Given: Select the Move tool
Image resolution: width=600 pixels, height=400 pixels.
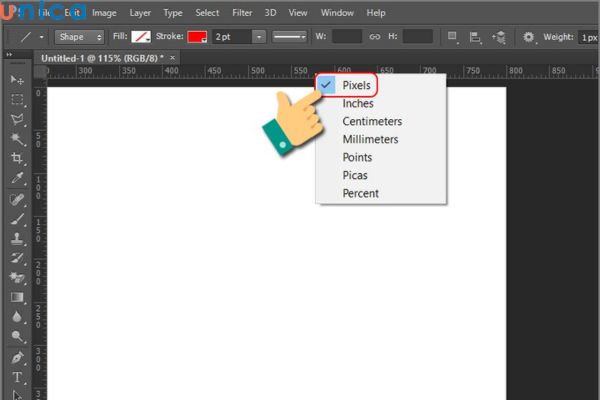Looking at the screenshot, I should 17,78.
